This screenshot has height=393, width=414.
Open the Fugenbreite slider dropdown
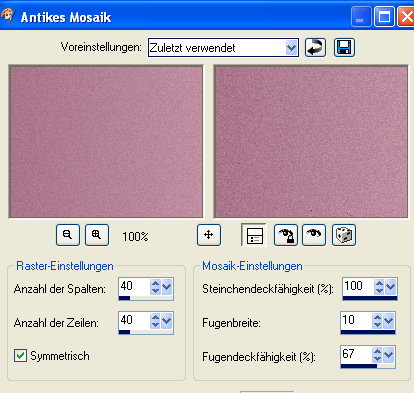[x=389, y=321]
